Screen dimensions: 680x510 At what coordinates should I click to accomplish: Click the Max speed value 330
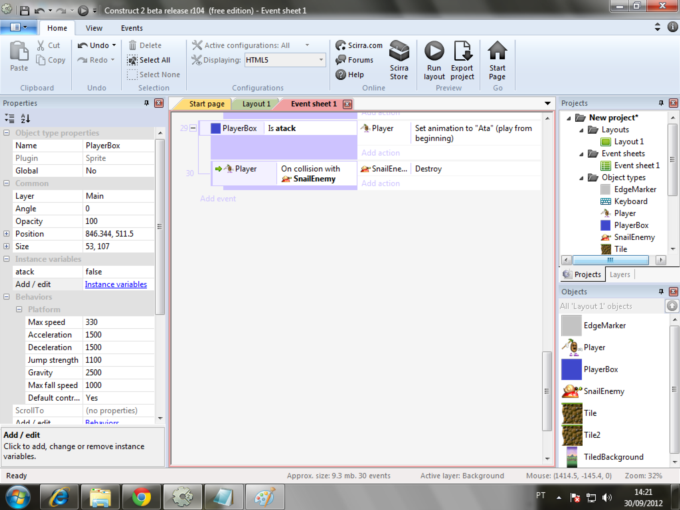(x=118, y=322)
